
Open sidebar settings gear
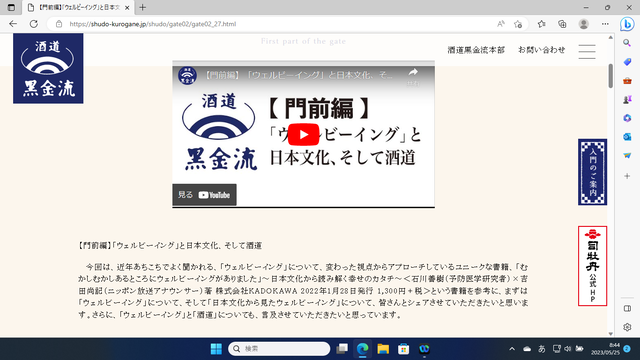pos(627,327)
